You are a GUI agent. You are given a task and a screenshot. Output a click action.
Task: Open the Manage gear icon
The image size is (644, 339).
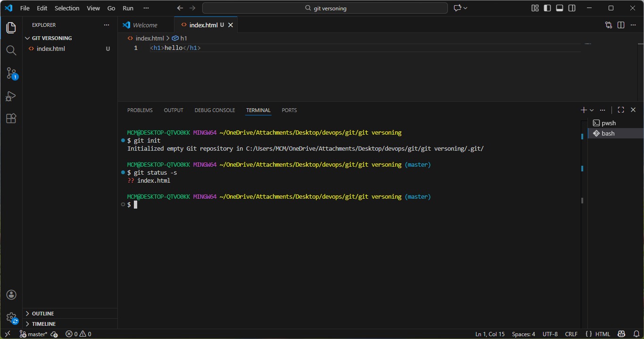coord(11,318)
